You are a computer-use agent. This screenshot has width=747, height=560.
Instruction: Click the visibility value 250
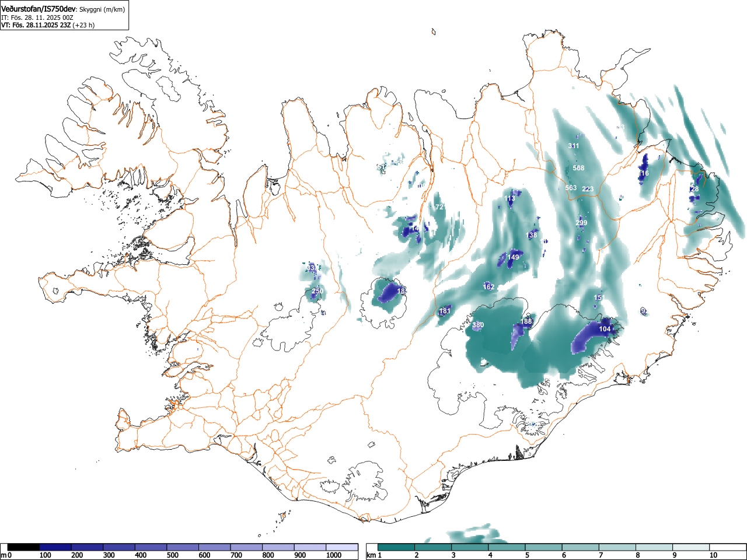(x=317, y=291)
